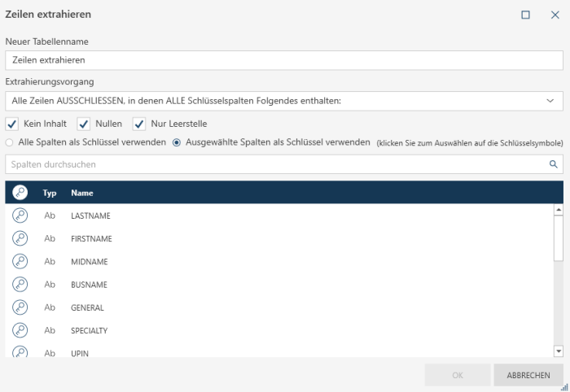Open the Extrahierungsvorgang dropdown
This screenshot has width=570, height=392.
point(283,101)
